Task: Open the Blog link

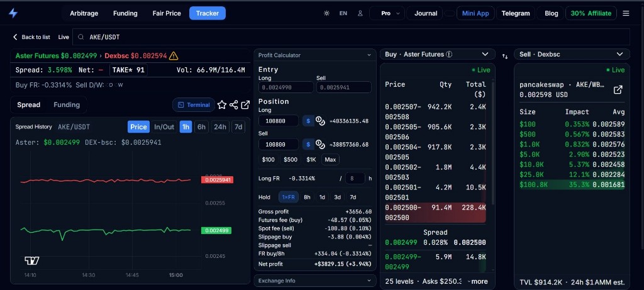Action: click(x=551, y=13)
